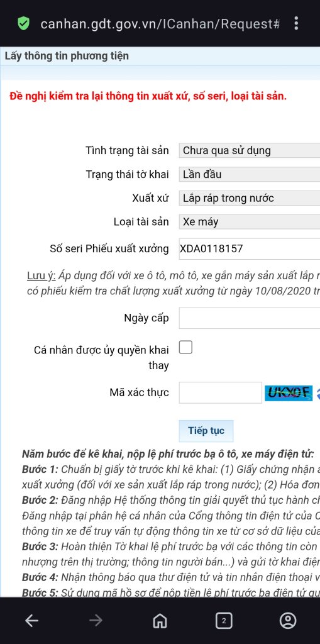Click the Mã xác thực input box
This screenshot has height=644, width=320.
[221, 392]
